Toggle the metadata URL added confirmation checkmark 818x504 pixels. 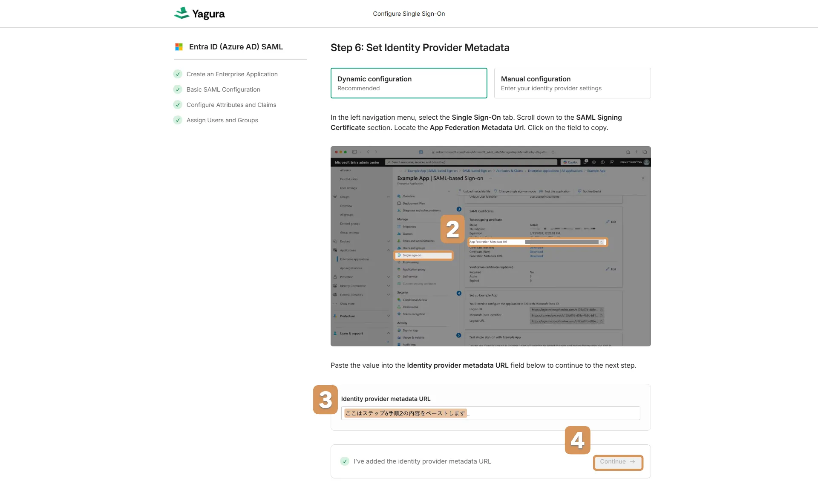pyautogui.click(x=345, y=461)
